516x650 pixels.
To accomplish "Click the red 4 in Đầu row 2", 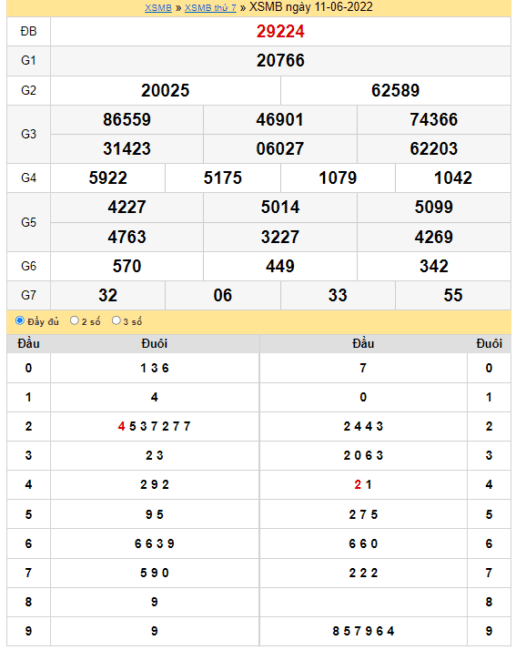I will (x=121, y=426).
